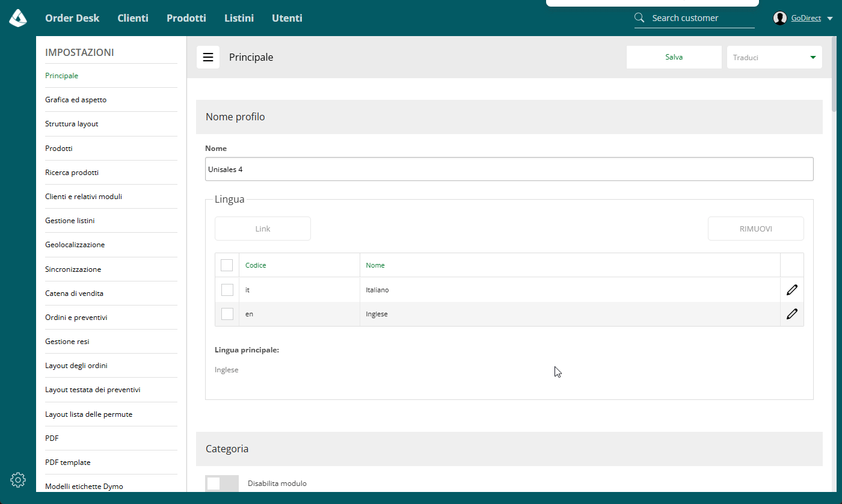
Task: Click the app logo icon at top-left
Action: [x=18, y=18]
